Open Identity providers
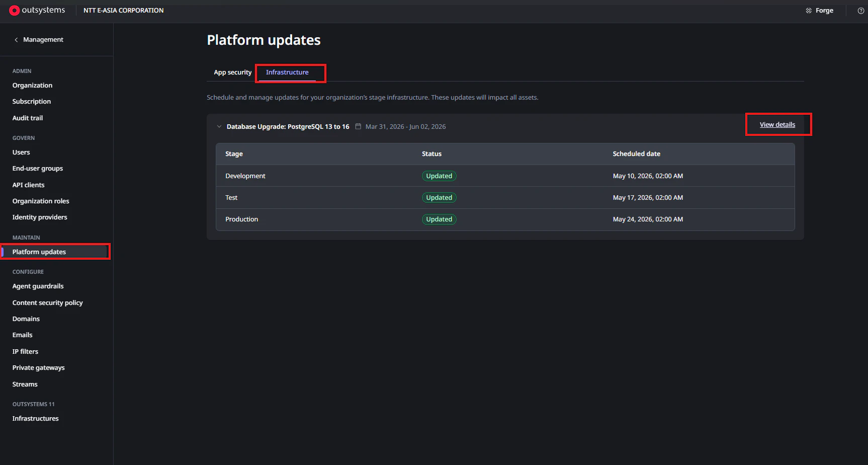868x465 pixels. pyautogui.click(x=40, y=217)
